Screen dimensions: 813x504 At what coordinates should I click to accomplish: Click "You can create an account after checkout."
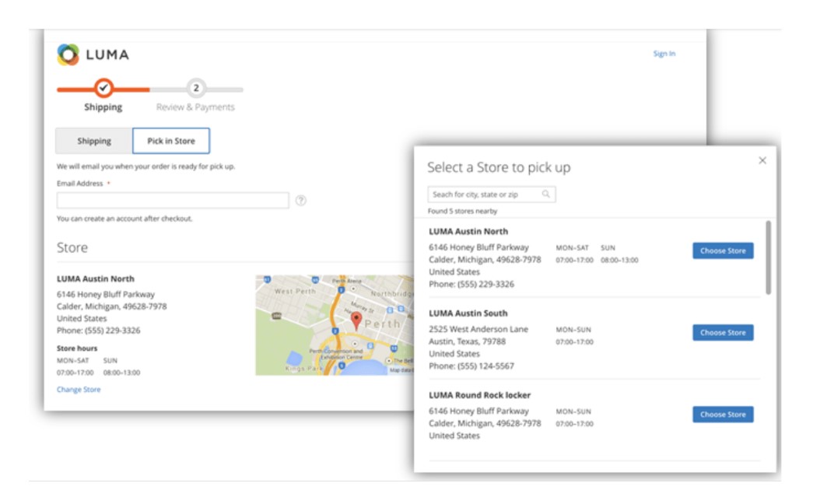point(124,219)
